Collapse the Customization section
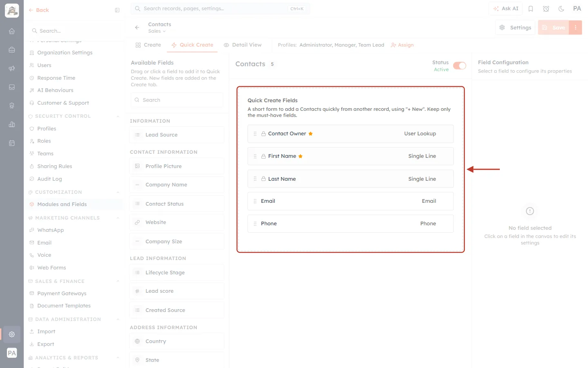 coord(118,192)
